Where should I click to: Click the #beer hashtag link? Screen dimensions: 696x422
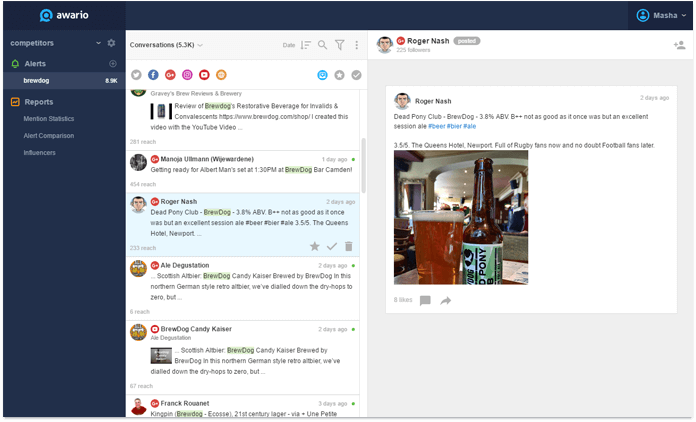pyautogui.click(x=436, y=126)
